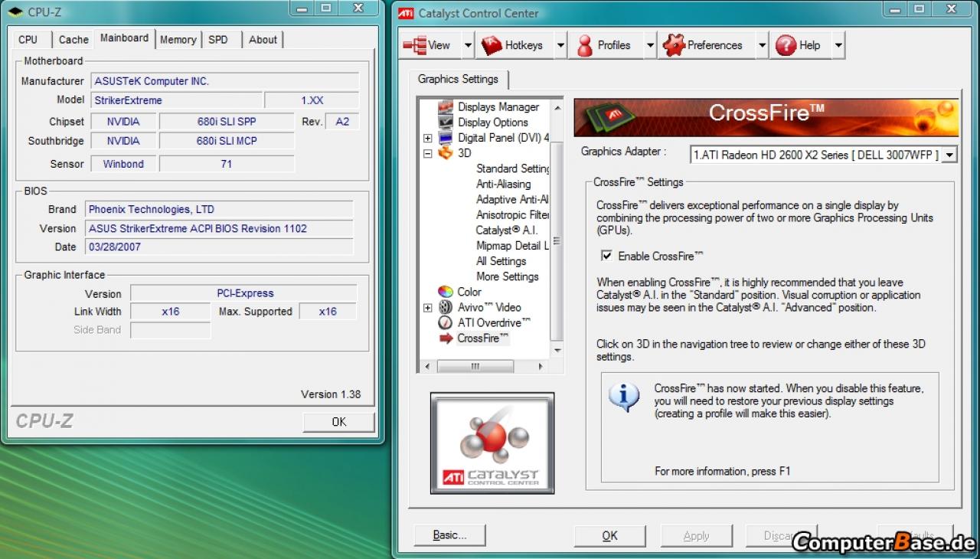Click the BIOS Date field 03/28/2007
Viewport: 980px width, 559px height.
point(219,247)
